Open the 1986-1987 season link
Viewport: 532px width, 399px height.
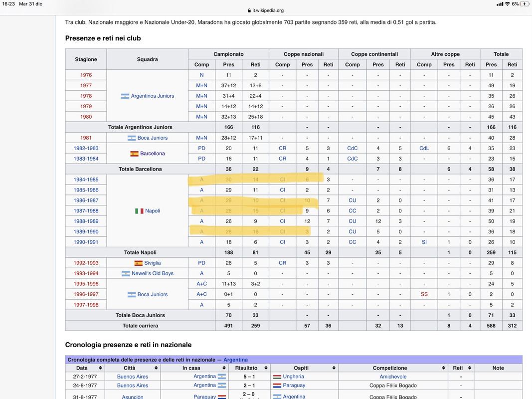point(86,200)
